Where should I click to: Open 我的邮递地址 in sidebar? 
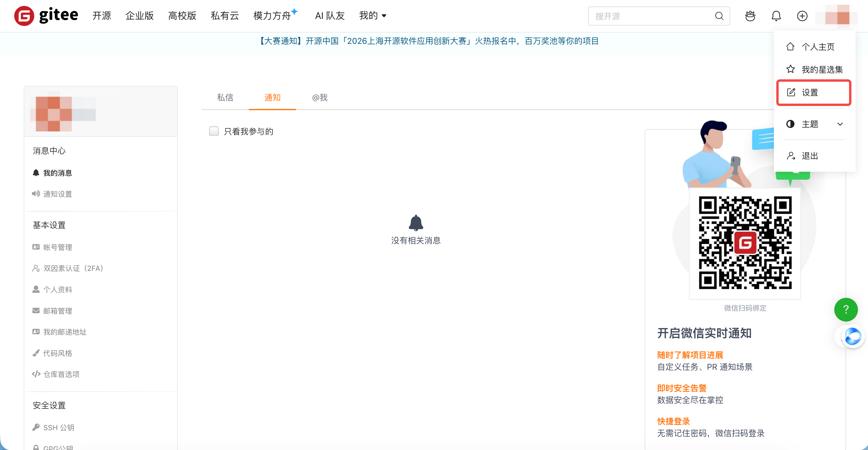click(65, 332)
